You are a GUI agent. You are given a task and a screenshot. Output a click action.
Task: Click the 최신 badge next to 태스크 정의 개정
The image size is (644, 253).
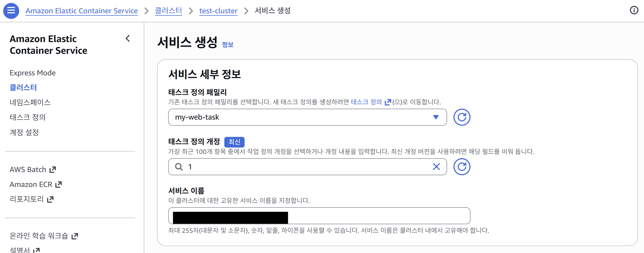(x=234, y=142)
